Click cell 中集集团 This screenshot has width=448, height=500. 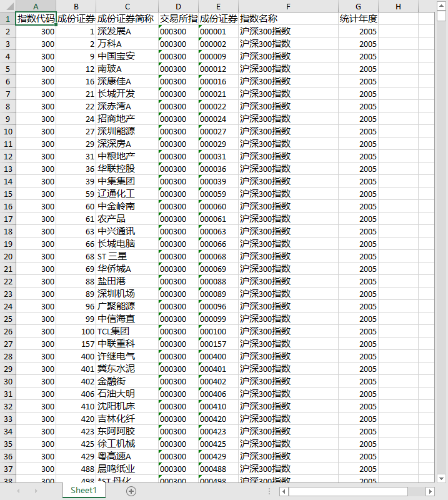pos(127,181)
